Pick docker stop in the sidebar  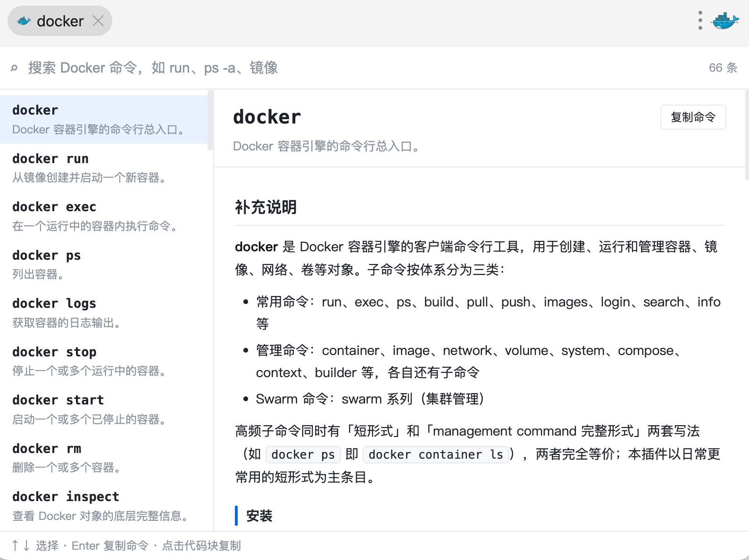[104, 361]
